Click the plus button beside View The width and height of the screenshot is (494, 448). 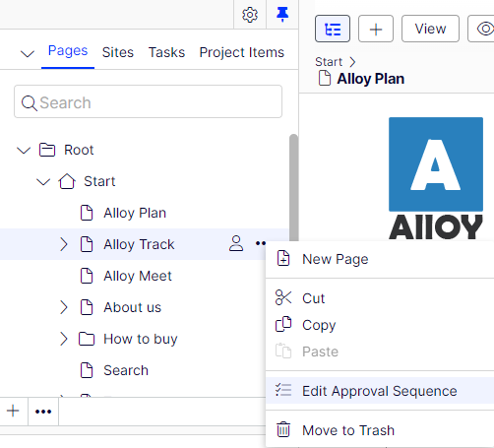376,29
